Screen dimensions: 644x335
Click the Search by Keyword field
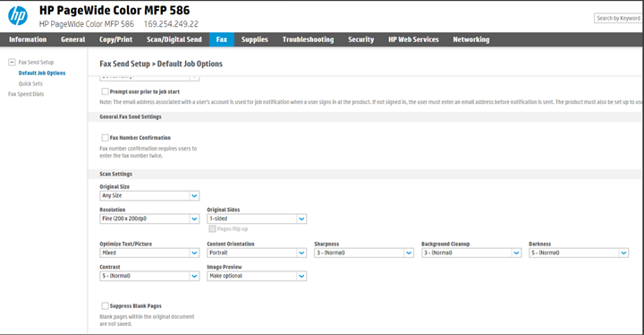coord(618,18)
